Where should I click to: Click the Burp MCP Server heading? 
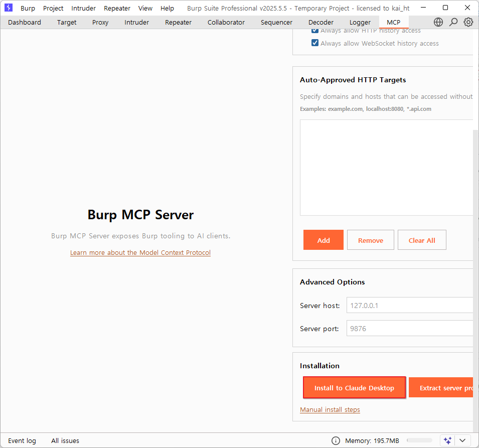point(140,215)
